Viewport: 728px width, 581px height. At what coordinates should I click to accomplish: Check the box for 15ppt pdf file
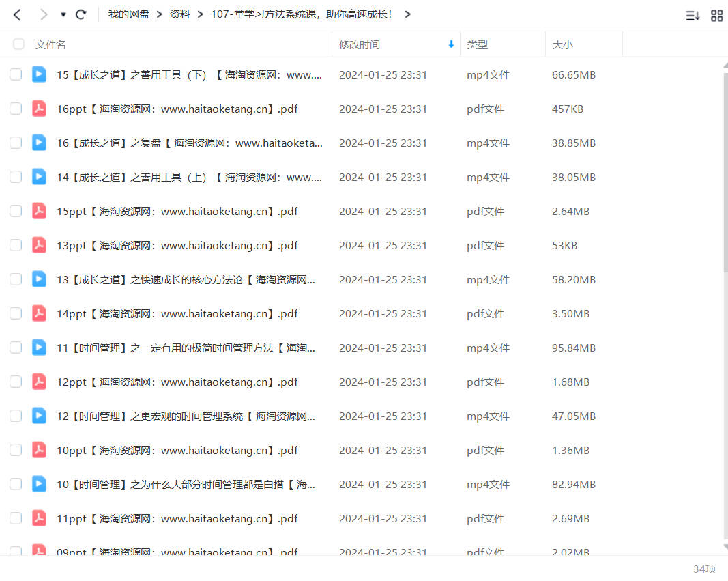click(16, 211)
